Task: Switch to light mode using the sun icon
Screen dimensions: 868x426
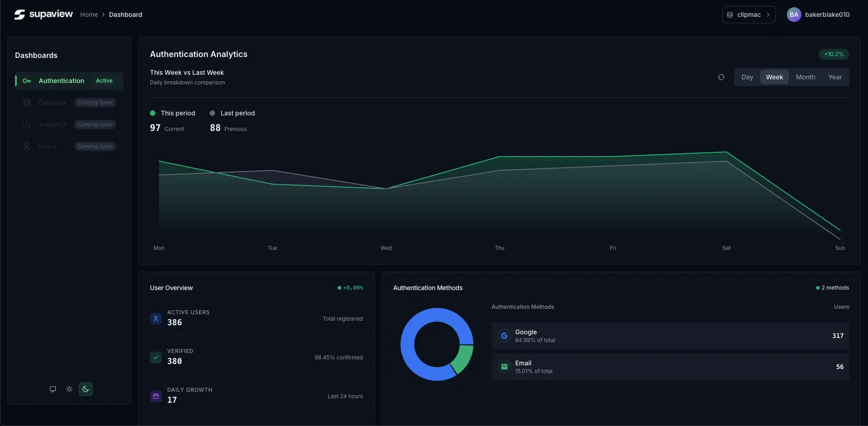Action: [x=69, y=389]
